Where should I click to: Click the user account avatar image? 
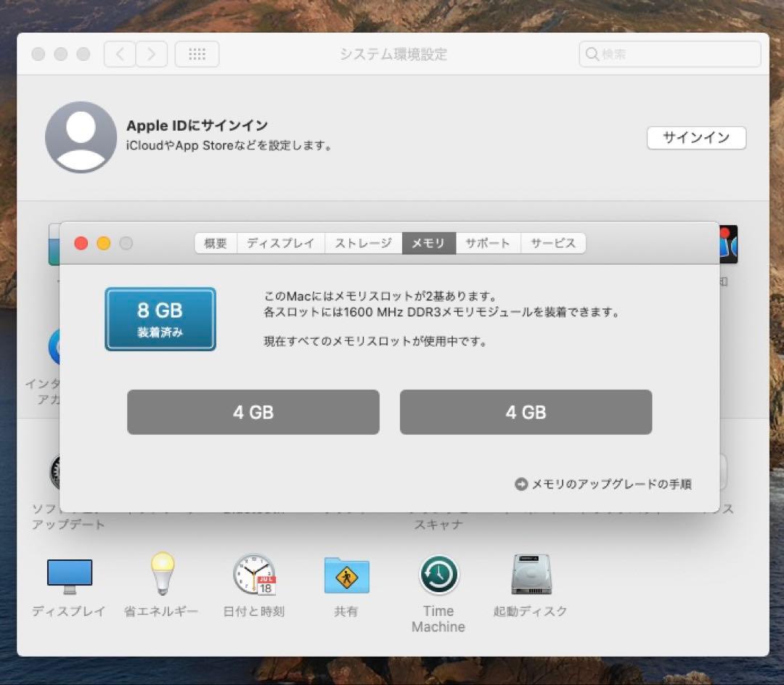[x=81, y=137]
